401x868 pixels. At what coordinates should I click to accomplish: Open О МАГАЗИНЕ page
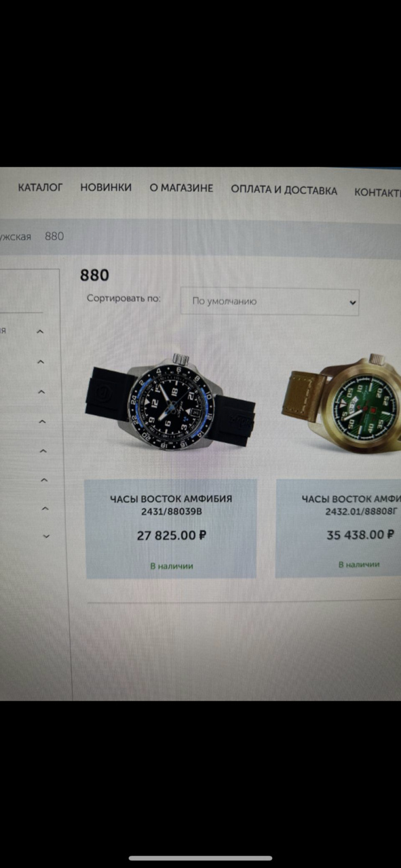click(181, 188)
